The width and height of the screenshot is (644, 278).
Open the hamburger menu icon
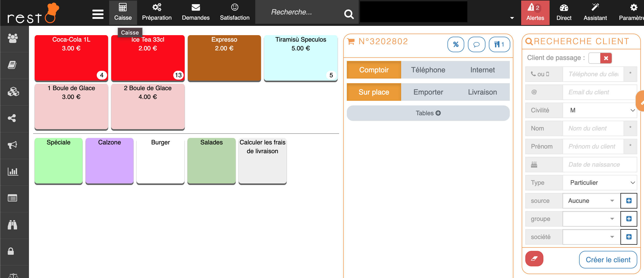coord(98,14)
